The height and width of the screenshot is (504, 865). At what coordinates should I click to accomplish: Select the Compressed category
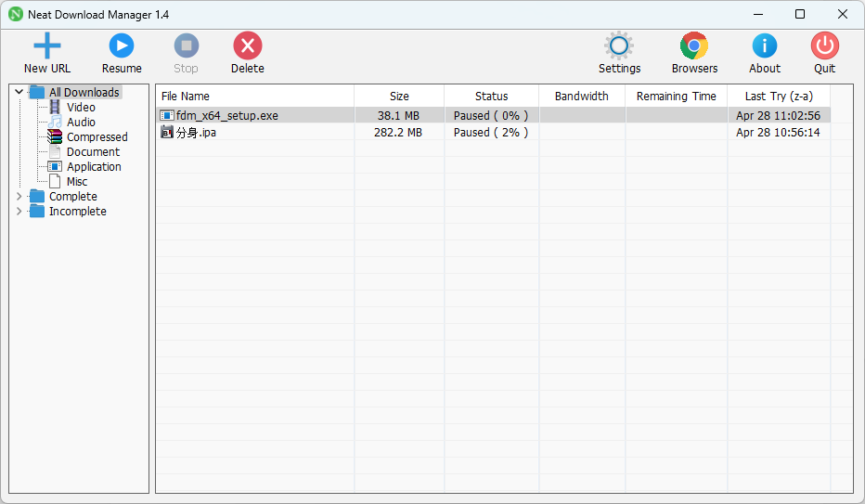coord(97,137)
